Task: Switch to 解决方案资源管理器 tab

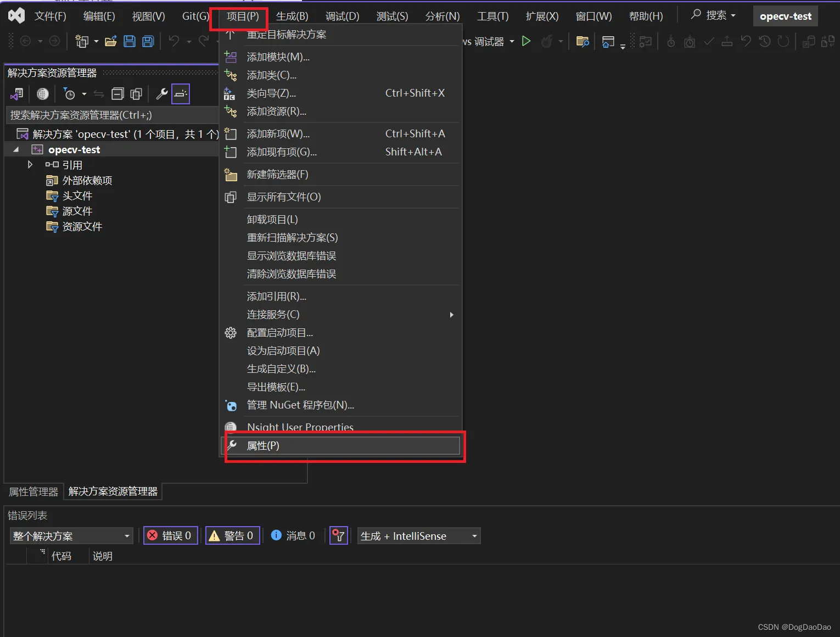Action: coord(113,491)
